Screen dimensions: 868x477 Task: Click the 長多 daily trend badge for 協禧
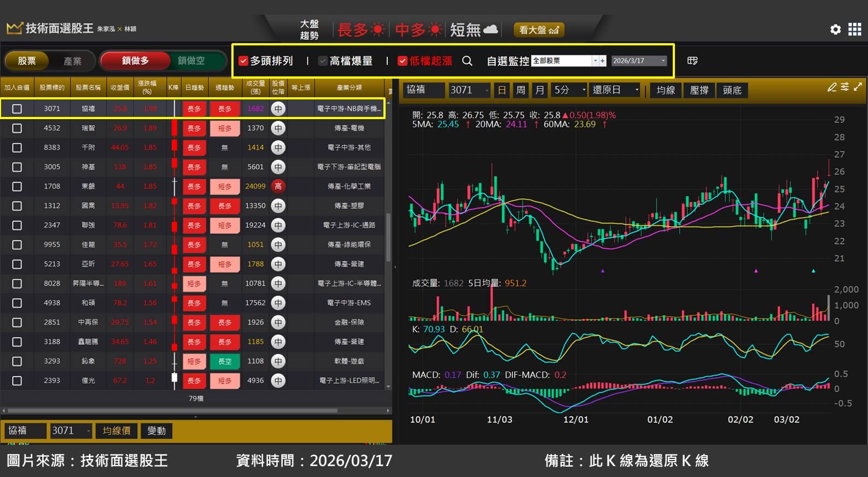coord(194,109)
